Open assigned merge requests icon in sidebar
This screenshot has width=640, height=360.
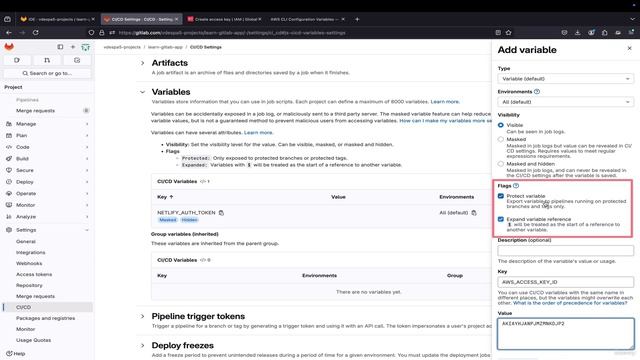(47, 60)
